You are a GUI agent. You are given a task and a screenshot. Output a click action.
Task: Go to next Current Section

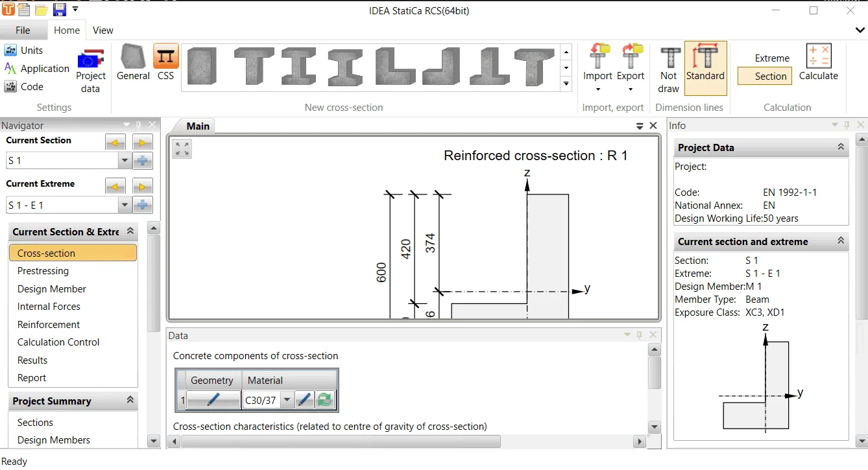[x=143, y=142]
